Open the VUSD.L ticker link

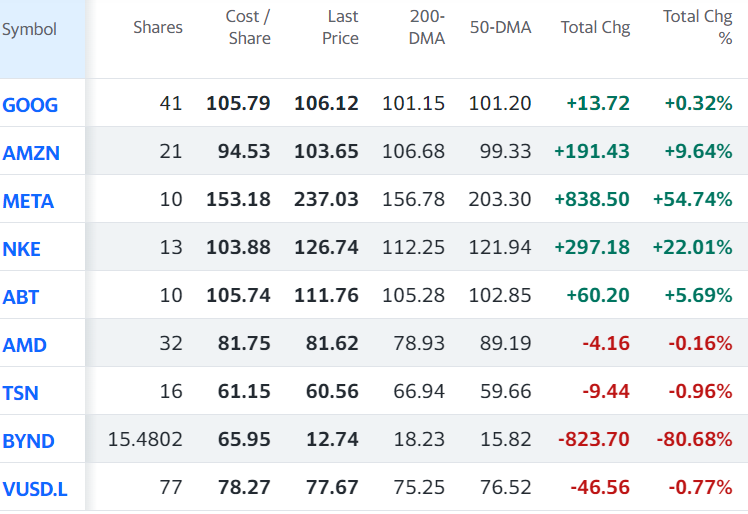tap(35, 489)
